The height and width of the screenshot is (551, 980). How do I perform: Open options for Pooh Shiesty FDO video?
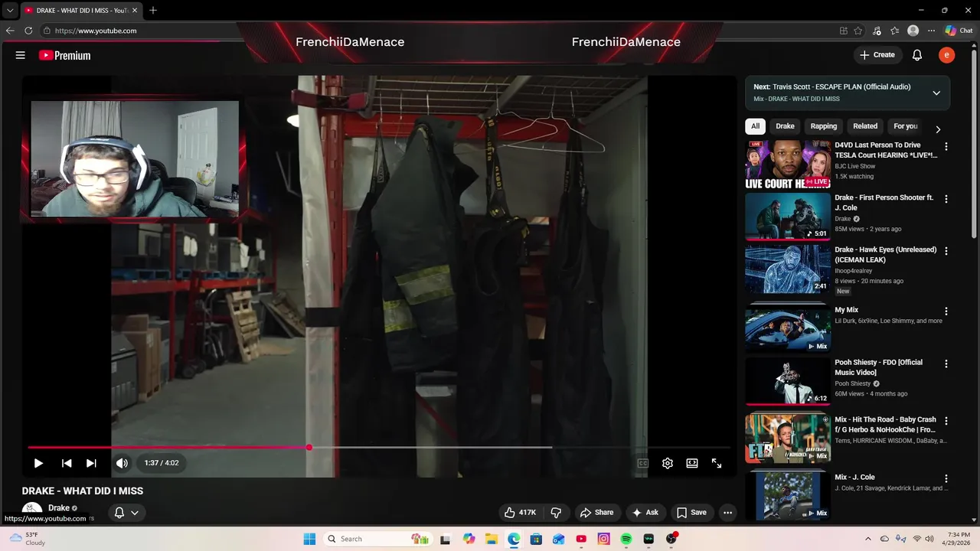[x=946, y=364]
